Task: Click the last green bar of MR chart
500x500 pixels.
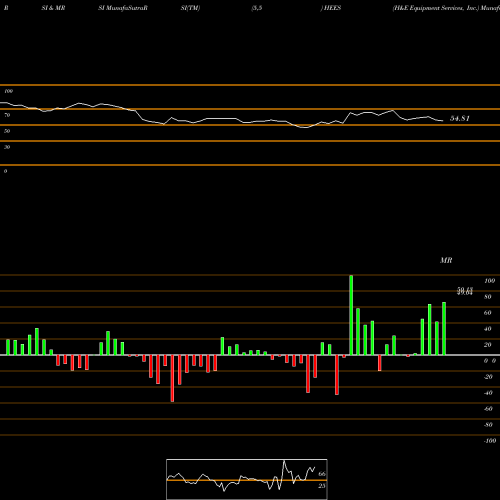Action: coord(444,329)
